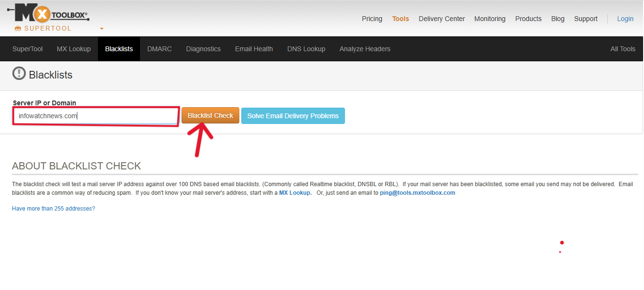Open the Delivery Center menu item

(x=441, y=19)
